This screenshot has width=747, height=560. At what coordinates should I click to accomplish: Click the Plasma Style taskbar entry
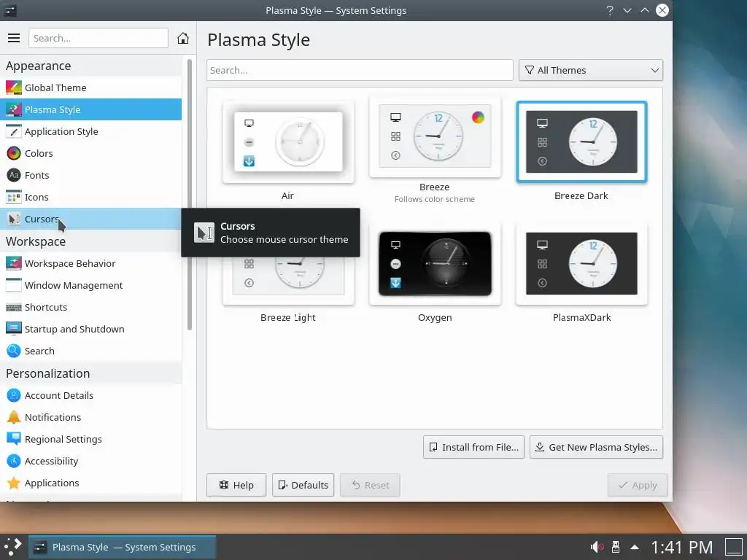[x=123, y=547]
